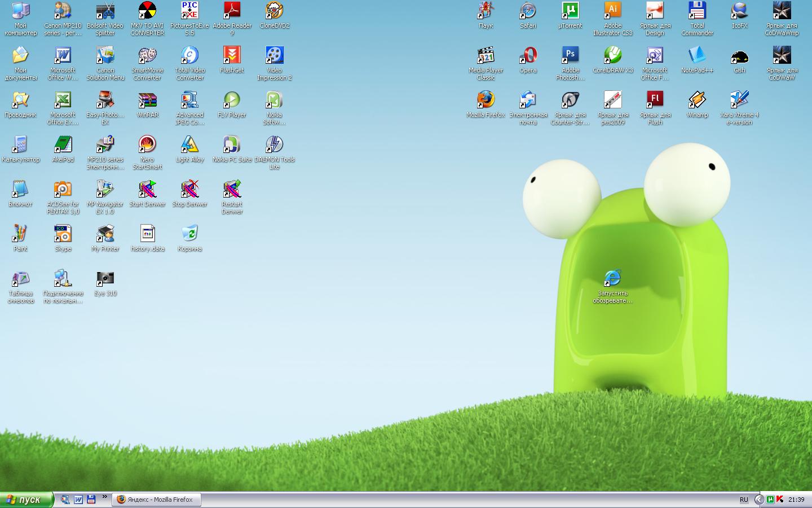Screen dimensions: 812x508
Task: Click the Word icon in Quick Launch
Action: coord(78,500)
